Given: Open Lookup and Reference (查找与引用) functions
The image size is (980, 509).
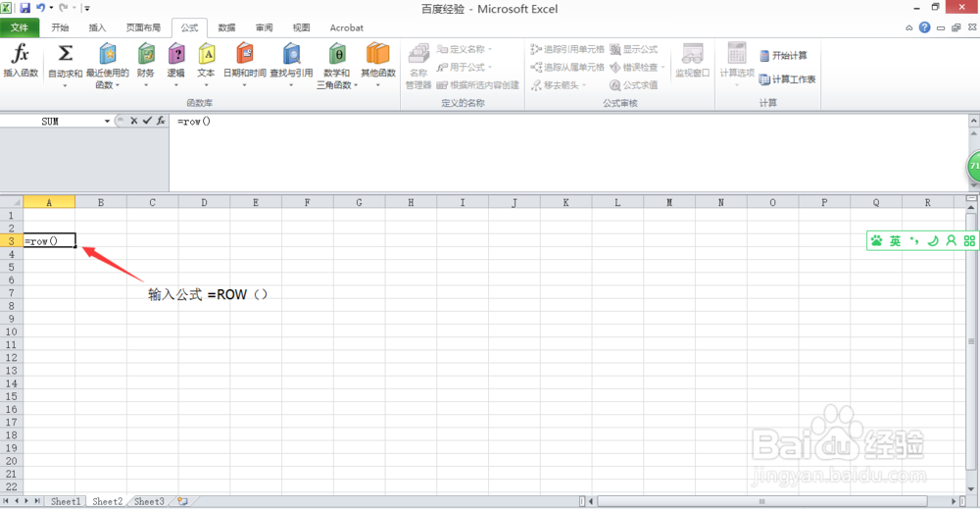Looking at the screenshot, I should click(x=291, y=65).
